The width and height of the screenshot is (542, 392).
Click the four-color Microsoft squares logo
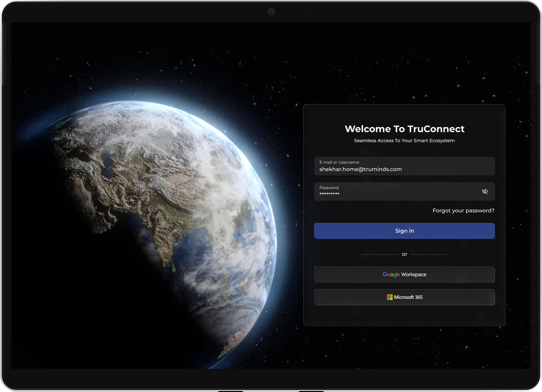(390, 297)
